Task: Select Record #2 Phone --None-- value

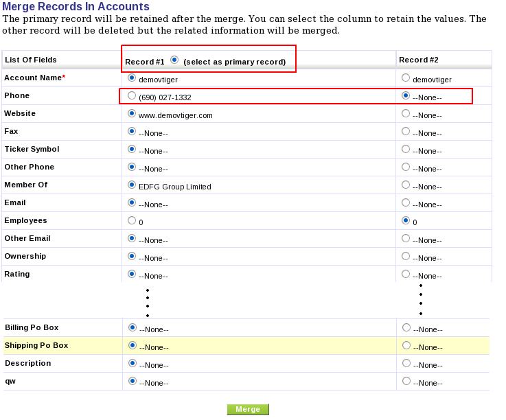Action: point(406,96)
